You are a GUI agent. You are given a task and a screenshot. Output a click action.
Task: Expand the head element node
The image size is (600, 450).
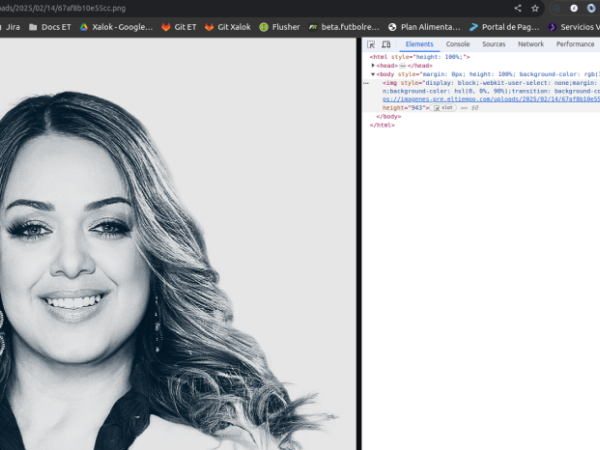(x=373, y=66)
